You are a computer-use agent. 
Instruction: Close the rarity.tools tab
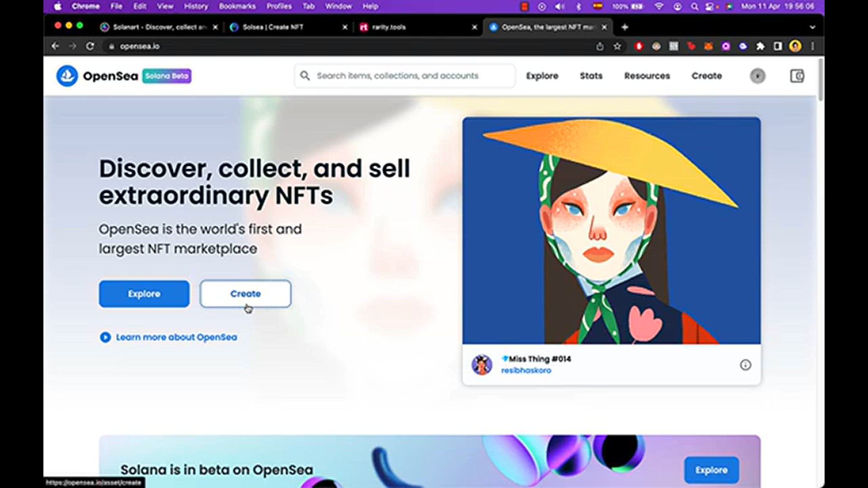pyautogui.click(x=475, y=27)
